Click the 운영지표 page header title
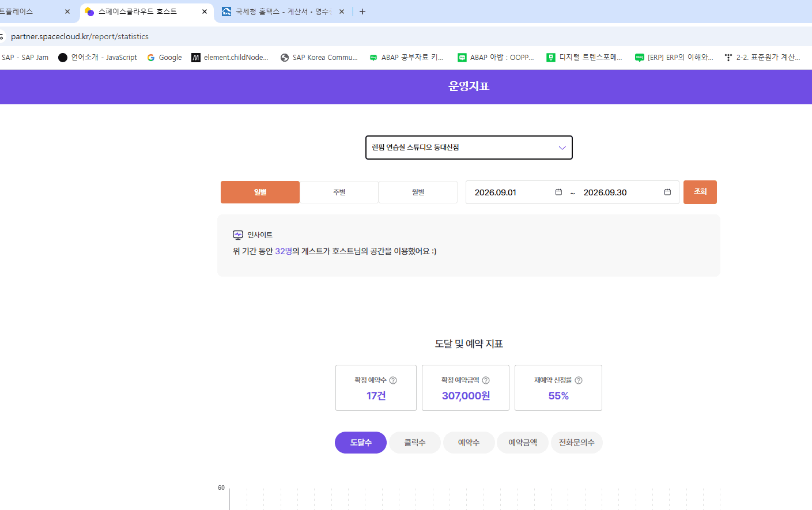The width and height of the screenshot is (812, 510). point(469,86)
